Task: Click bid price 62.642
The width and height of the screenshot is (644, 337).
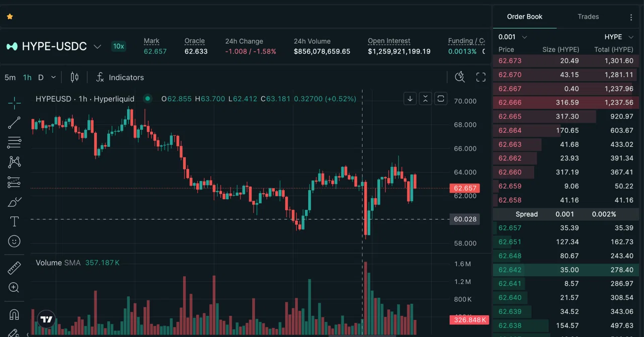Action: click(510, 270)
